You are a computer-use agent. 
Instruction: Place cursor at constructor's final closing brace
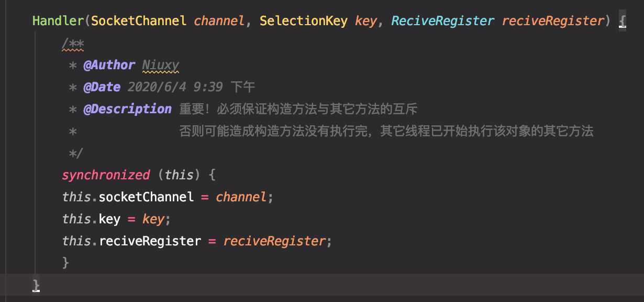click(x=36, y=285)
